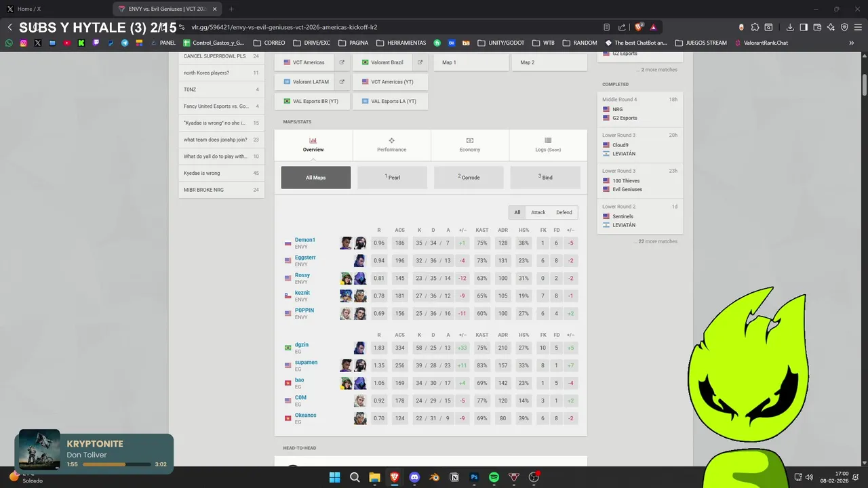Open the Valorant LATAM stream link
Viewport: 868px width, 488px height.
pyautogui.click(x=304, y=82)
